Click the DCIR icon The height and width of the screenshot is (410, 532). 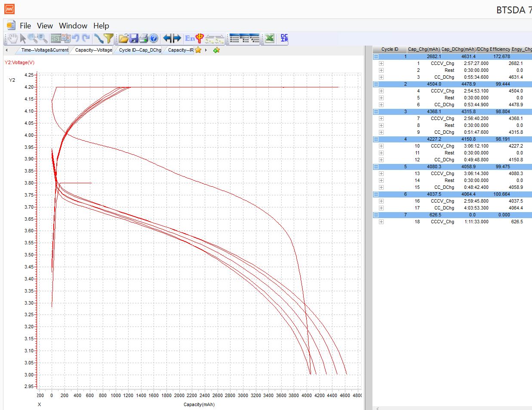pos(284,38)
